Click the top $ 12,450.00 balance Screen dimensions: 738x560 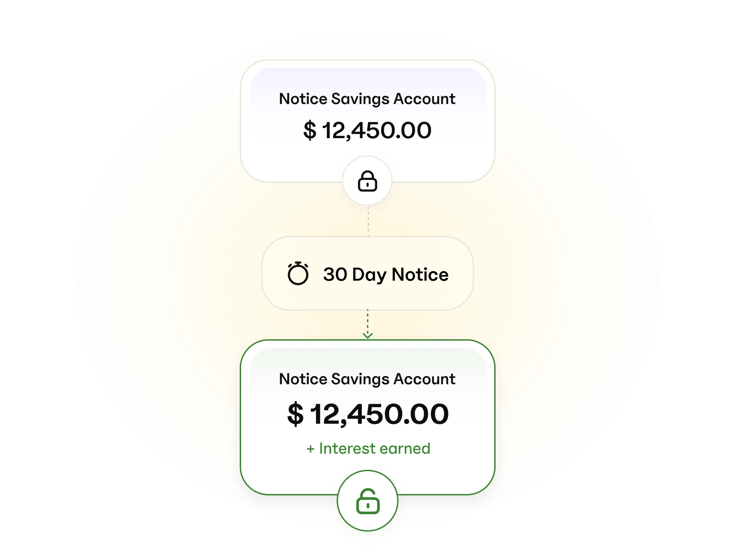[x=367, y=131]
